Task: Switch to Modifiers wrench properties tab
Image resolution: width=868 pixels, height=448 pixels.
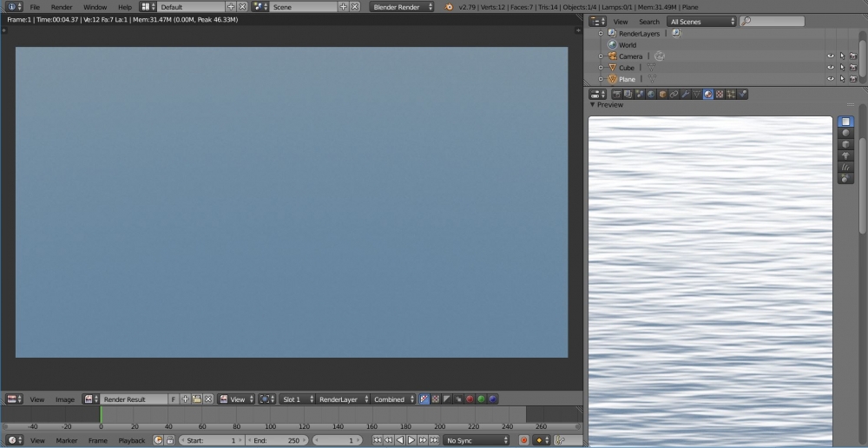Action: point(686,94)
